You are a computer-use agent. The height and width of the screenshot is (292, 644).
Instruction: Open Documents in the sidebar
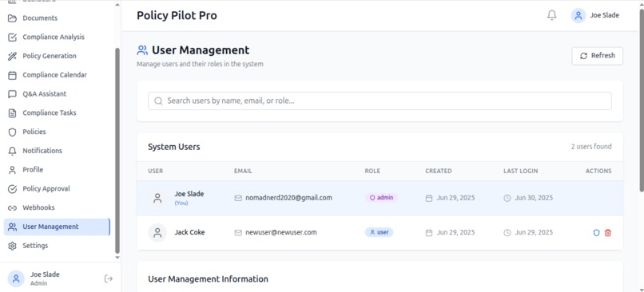(57, 18)
